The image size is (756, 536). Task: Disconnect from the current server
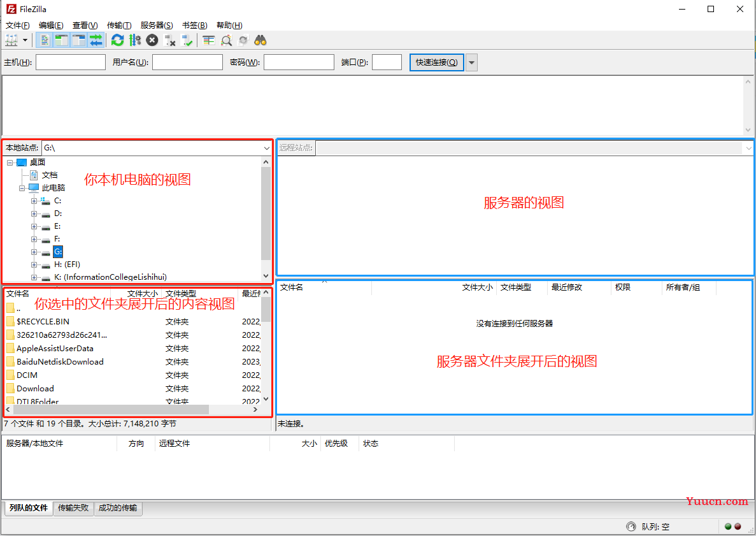click(169, 41)
